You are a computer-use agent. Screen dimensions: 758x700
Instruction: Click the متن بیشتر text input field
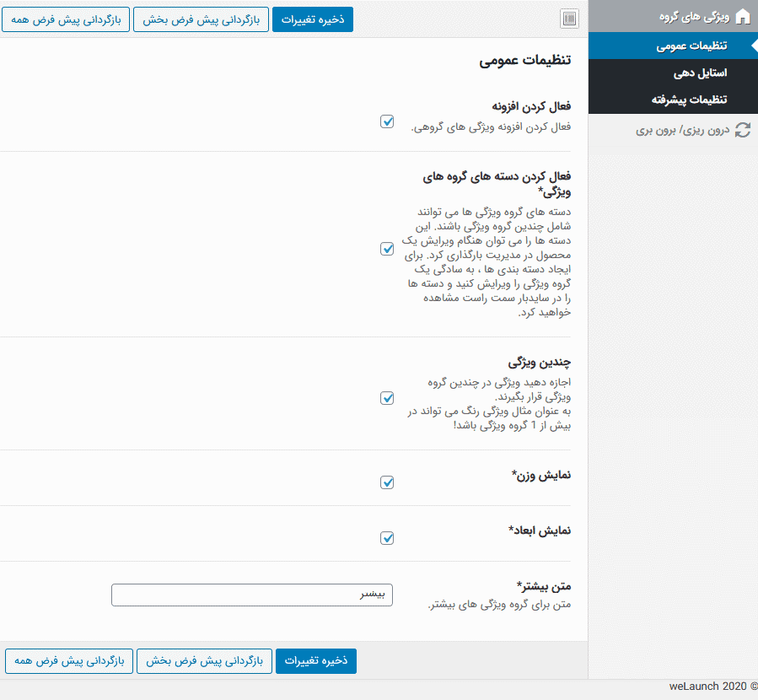[x=252, y=595]
